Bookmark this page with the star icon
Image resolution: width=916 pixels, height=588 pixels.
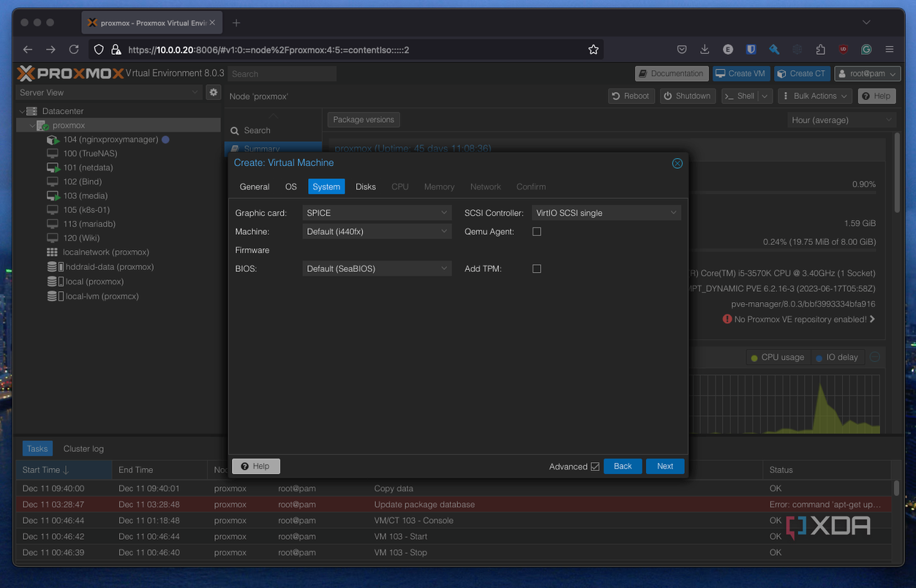593,50
